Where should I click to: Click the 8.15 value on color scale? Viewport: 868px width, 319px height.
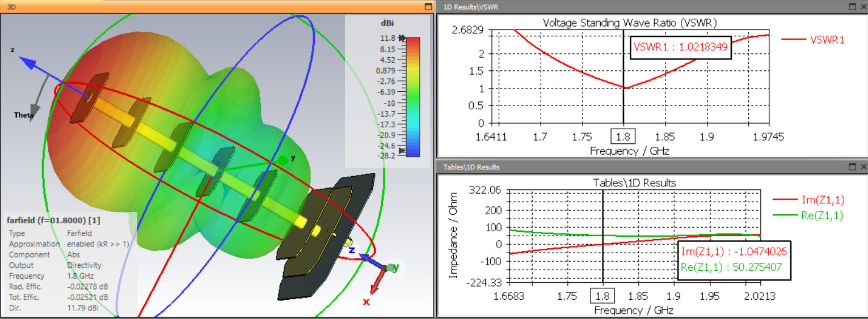387,49
